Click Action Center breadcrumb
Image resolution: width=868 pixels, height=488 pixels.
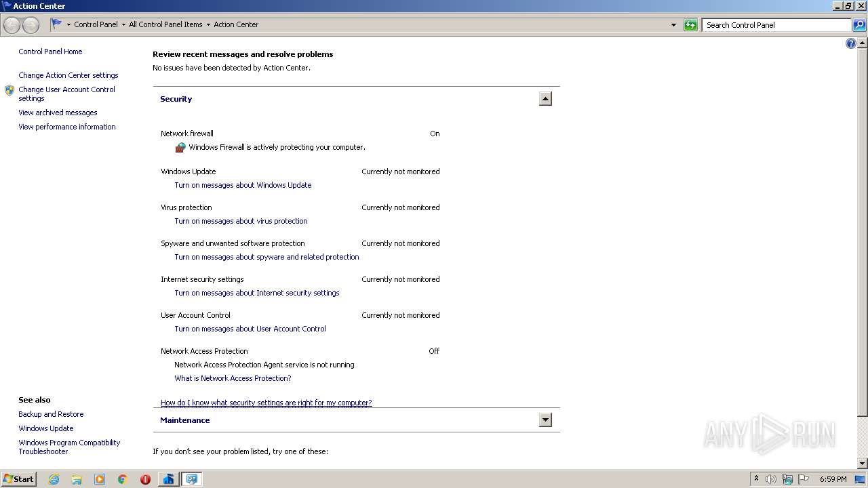(x=236, y=24)
